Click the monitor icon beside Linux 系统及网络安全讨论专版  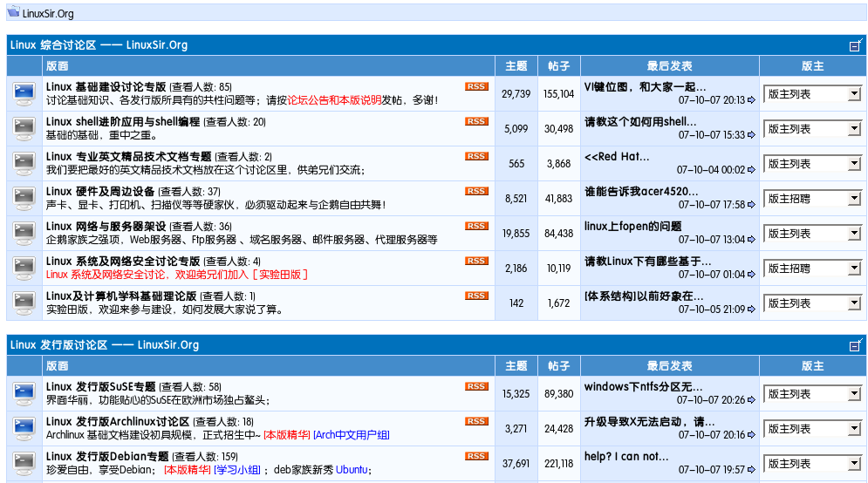pos(24,269)
